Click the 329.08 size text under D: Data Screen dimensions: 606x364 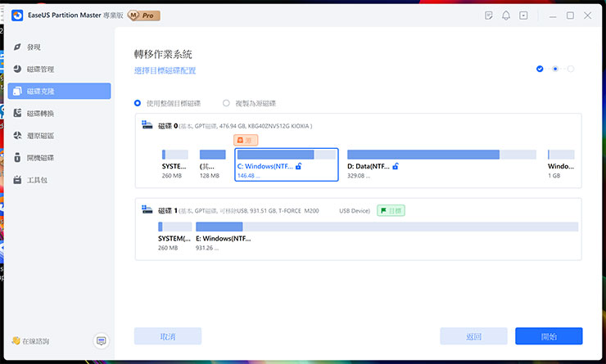pyautogui.click(x=358, y=176)
